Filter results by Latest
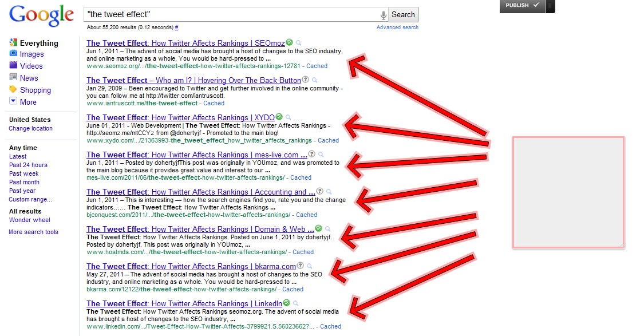This screenshot has width=644, height=336. tap(18, 156)
